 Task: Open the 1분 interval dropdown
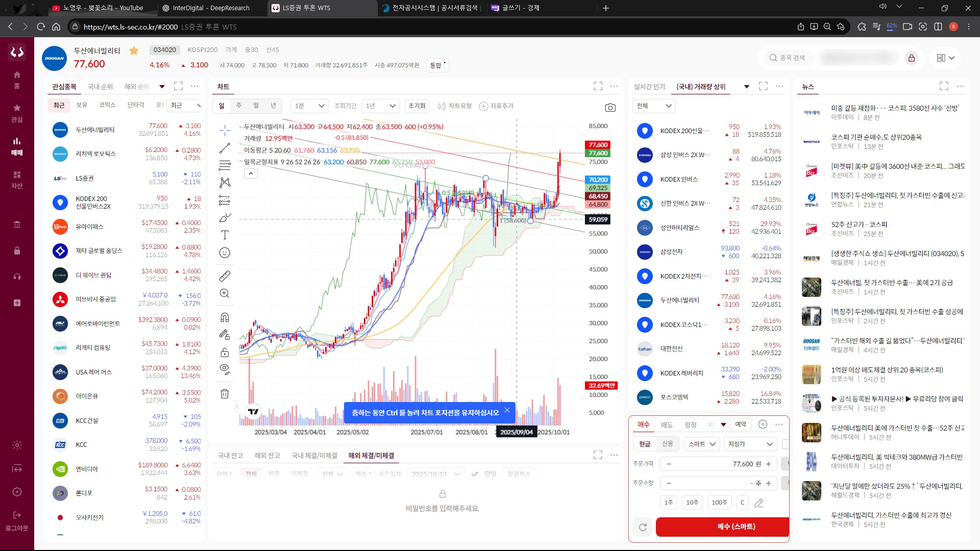pos(310,106)
